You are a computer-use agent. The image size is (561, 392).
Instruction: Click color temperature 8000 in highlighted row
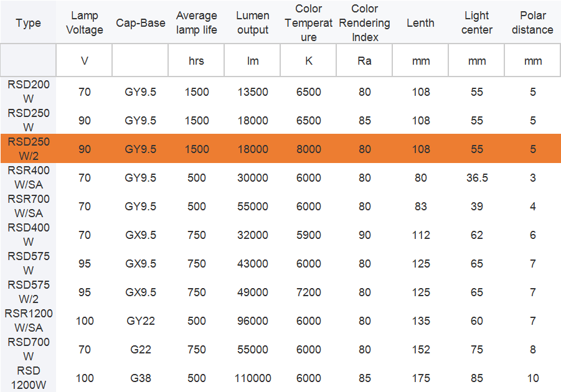[x=308, y=149]
